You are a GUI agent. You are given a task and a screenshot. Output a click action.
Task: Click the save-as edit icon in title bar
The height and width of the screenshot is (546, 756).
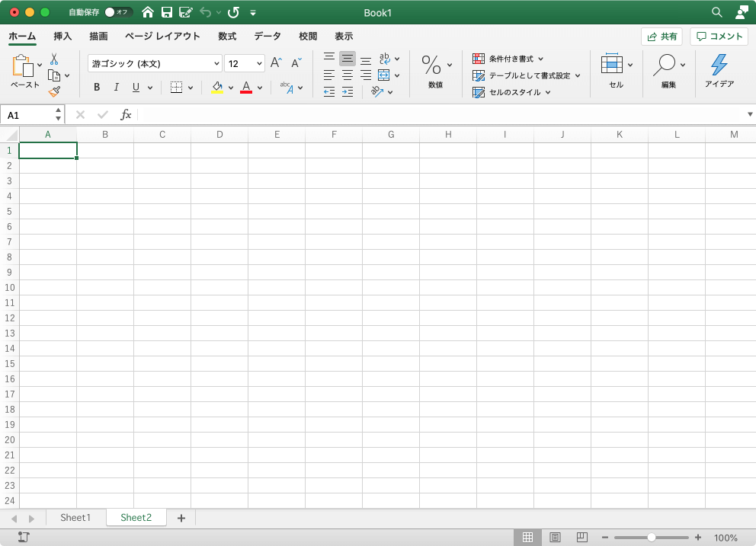pyautogui.click(x=186, y=12)
